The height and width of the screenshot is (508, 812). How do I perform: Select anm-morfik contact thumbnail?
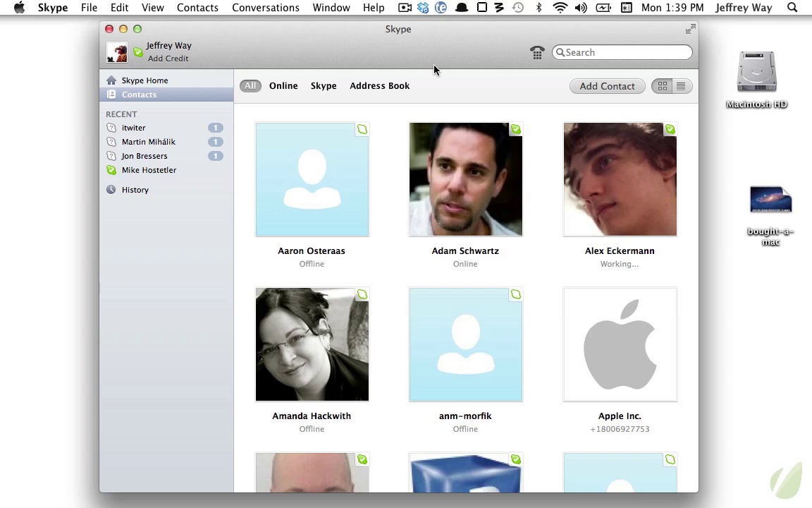click(x=465, y=344)
